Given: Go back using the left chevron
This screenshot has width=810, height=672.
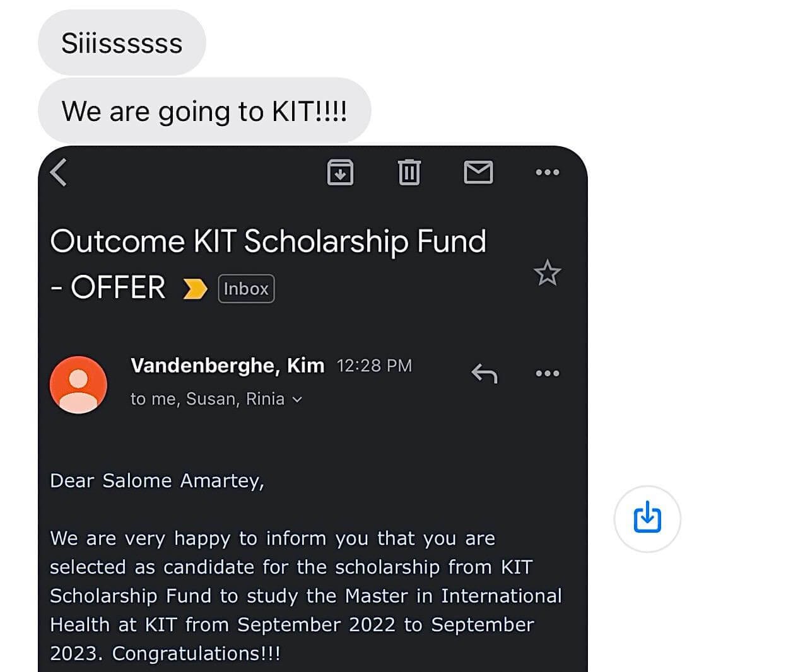Looking at the screenshot, I should point(59,172).
